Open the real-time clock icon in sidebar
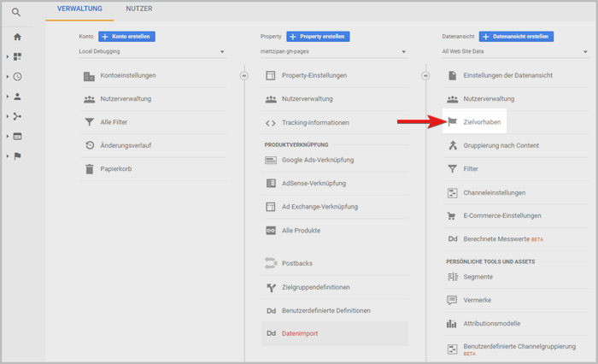 tap(17, 77)
